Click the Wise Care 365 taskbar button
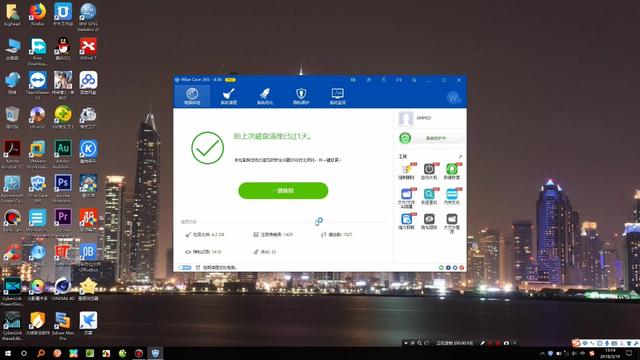 [155, 353]
